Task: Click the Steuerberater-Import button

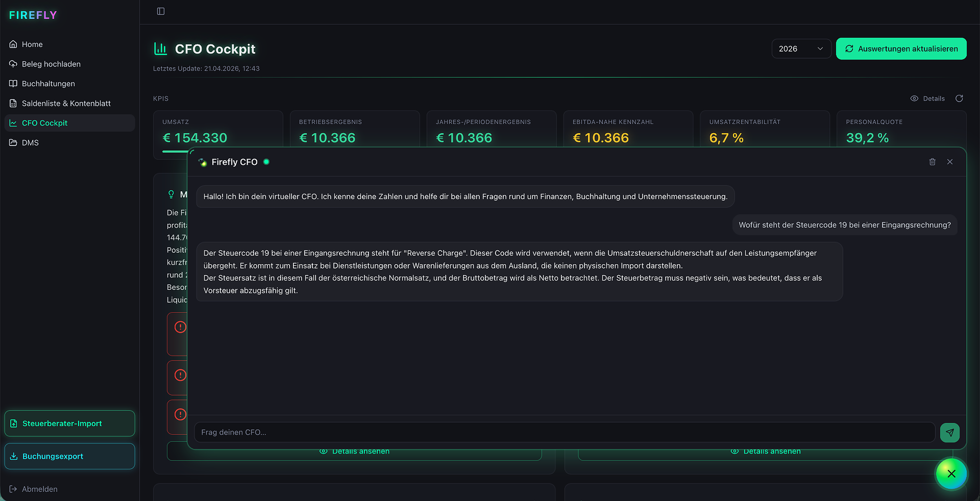Action: (x=70, y=423)
